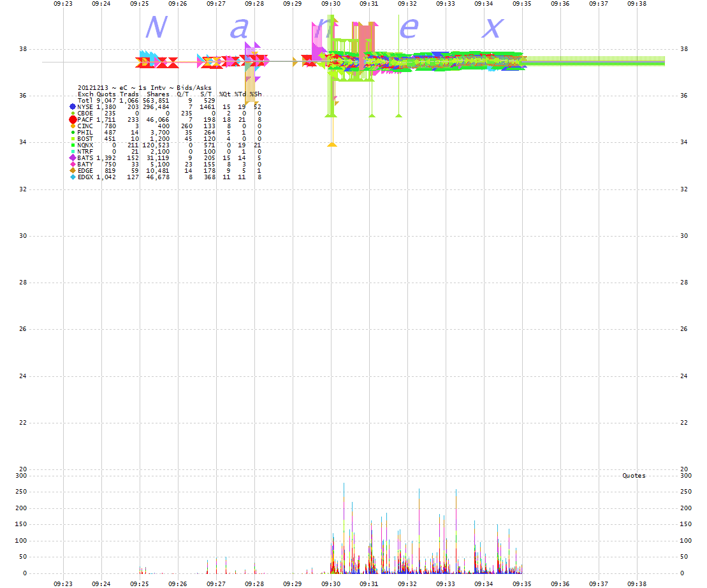
Task: Click the 'BATY' exchange name
Action: [85, 164]
